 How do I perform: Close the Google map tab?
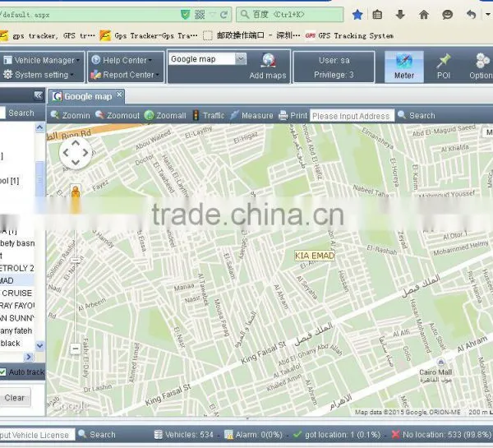tap(119, 95)
